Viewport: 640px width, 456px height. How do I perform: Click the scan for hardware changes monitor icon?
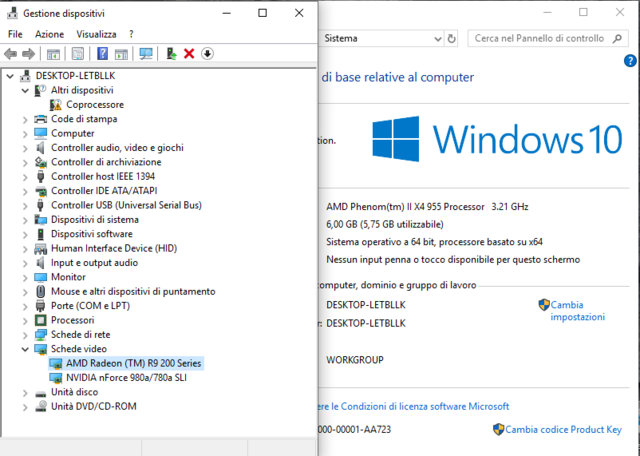pos(146,53)
